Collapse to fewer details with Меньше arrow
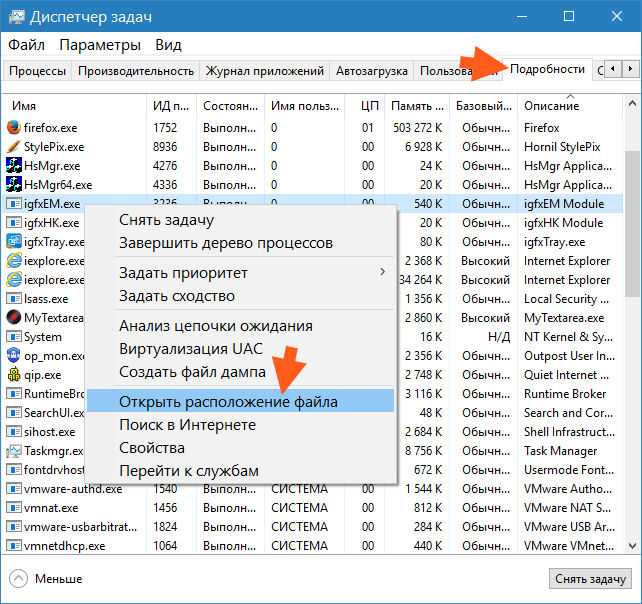The image size is (642, 604). (18, 579)
